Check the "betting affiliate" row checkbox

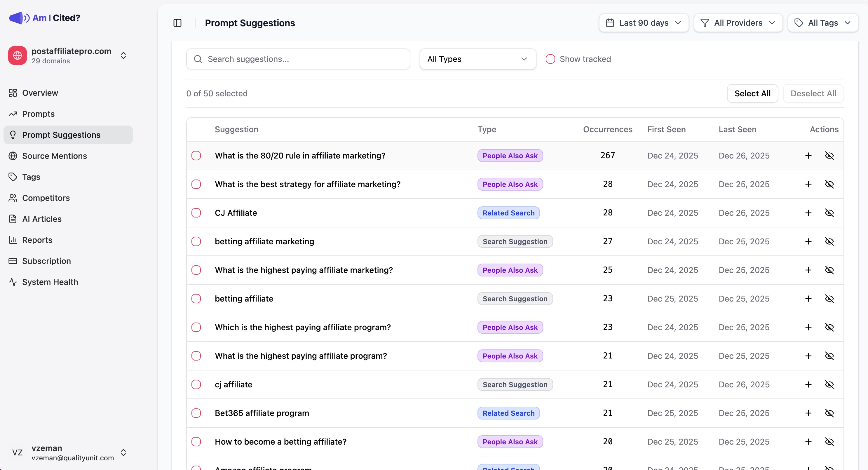click(x=196, y=299)
